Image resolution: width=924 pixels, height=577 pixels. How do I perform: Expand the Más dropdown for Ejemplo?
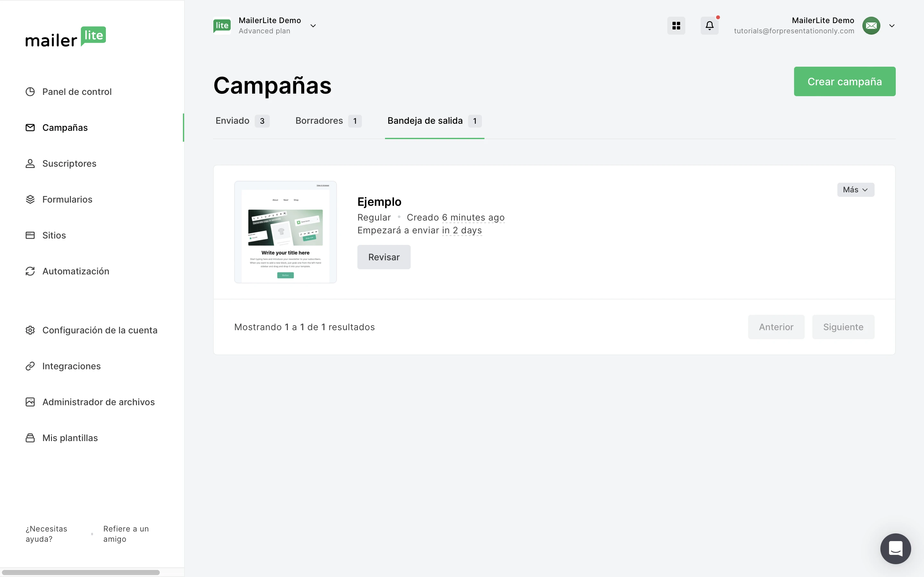(x=855, y=190)
